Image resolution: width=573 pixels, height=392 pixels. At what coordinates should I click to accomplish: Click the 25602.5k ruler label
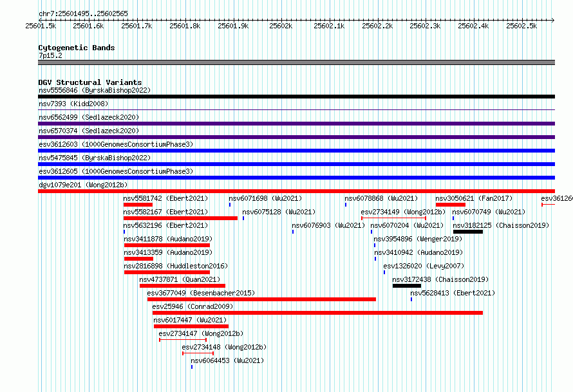coord(521,26)
